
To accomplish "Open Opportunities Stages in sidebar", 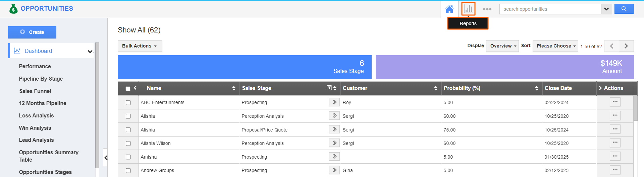I will coord(45,172).
